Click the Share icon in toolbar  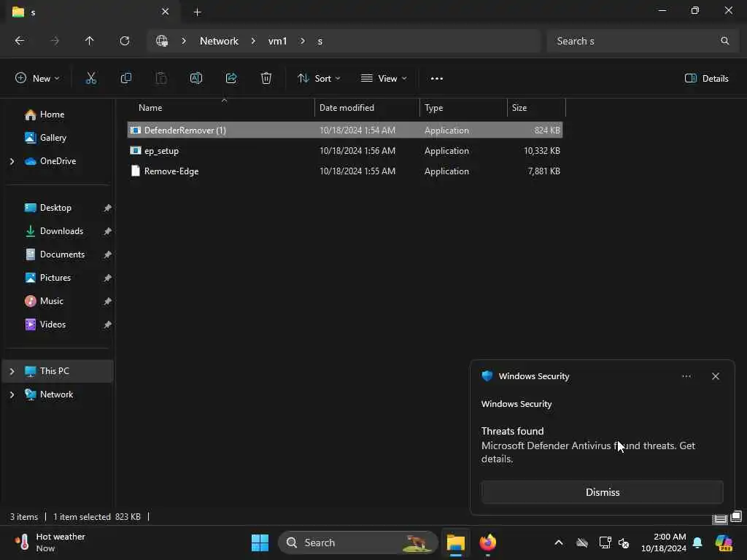(x=231, y=79)
